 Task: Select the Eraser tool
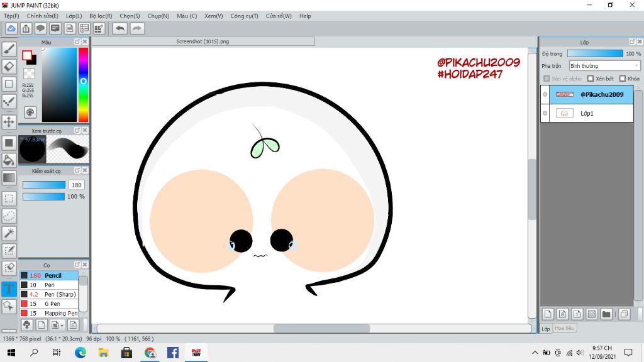click(9, 67)
